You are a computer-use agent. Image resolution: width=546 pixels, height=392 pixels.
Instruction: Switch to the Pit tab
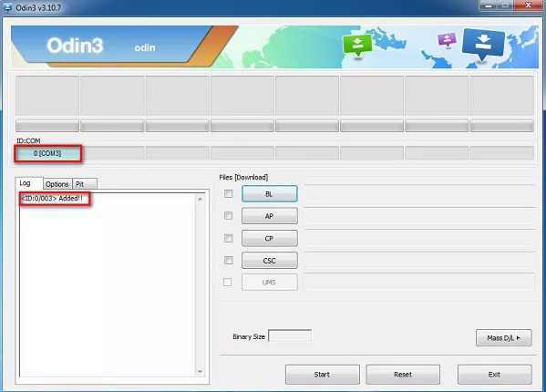click(x=85, y=184)
